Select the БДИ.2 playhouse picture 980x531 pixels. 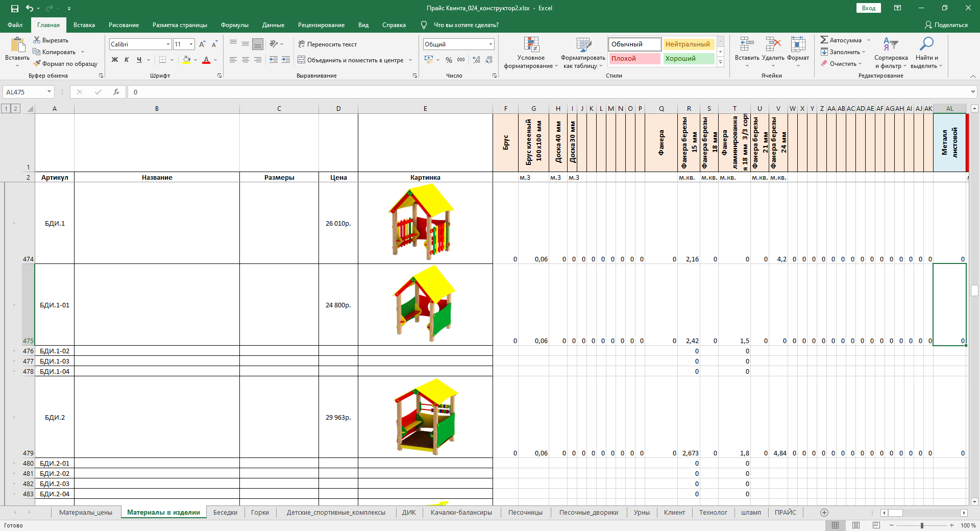pos(426,416)
